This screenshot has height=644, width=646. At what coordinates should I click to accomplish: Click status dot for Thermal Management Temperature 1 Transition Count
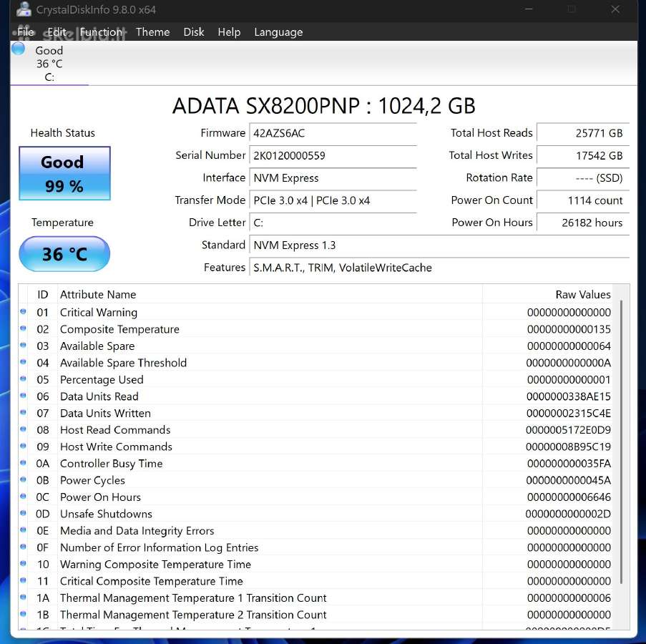(23, 597)
